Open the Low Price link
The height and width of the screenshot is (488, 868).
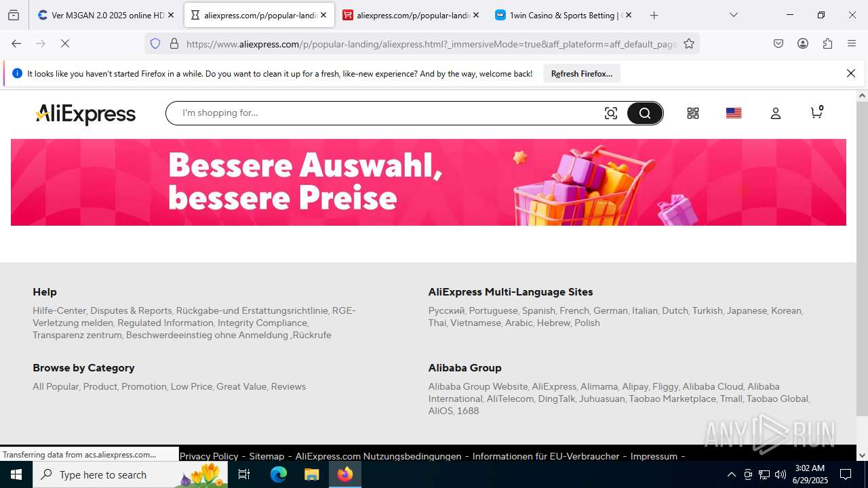(x=191, y=386)
